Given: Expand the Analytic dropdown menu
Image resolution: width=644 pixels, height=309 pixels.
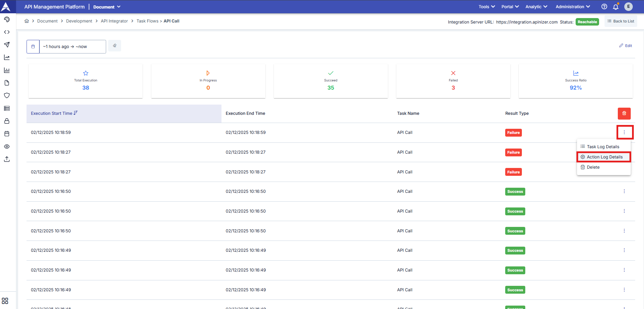Looking at the screenshot, I should (536, 7).
